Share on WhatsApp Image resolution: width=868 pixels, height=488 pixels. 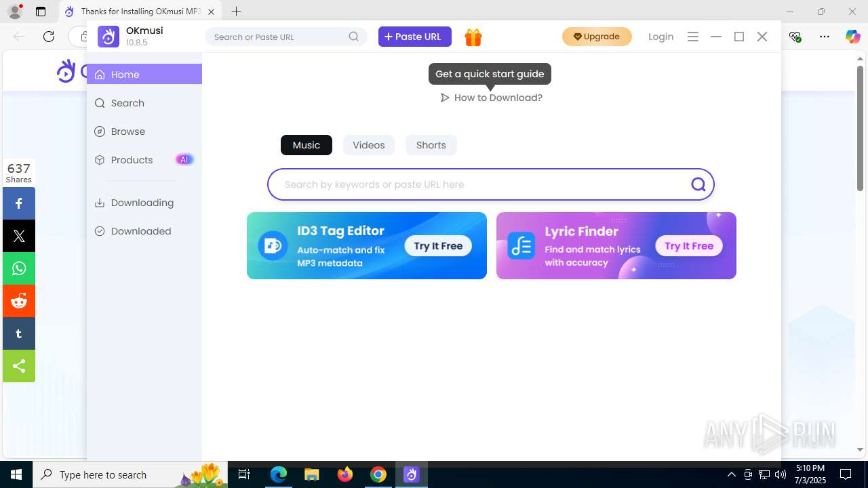coord(19,268)
